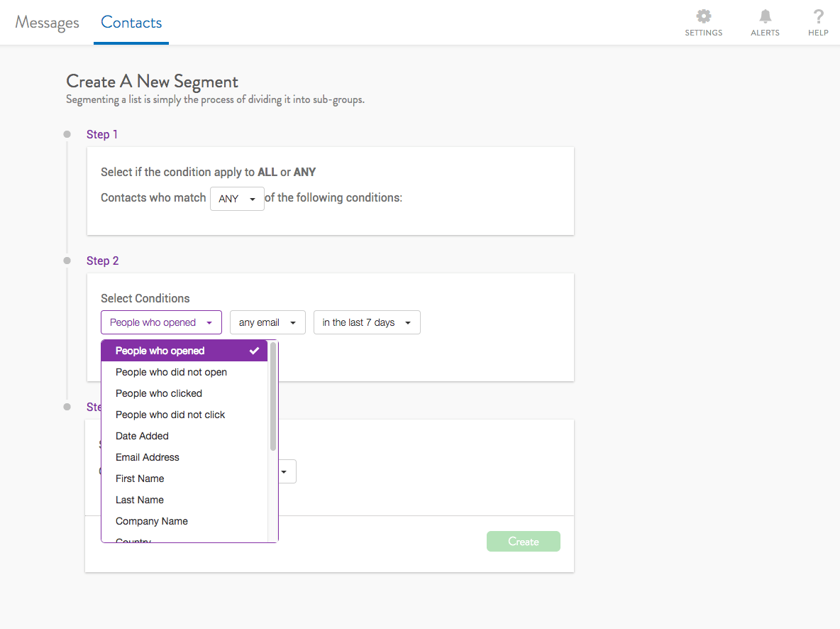The height and width of the screenshot is (629, 840).
Task: Switch to the Contacts tab
Action: [x=131, y=23]
